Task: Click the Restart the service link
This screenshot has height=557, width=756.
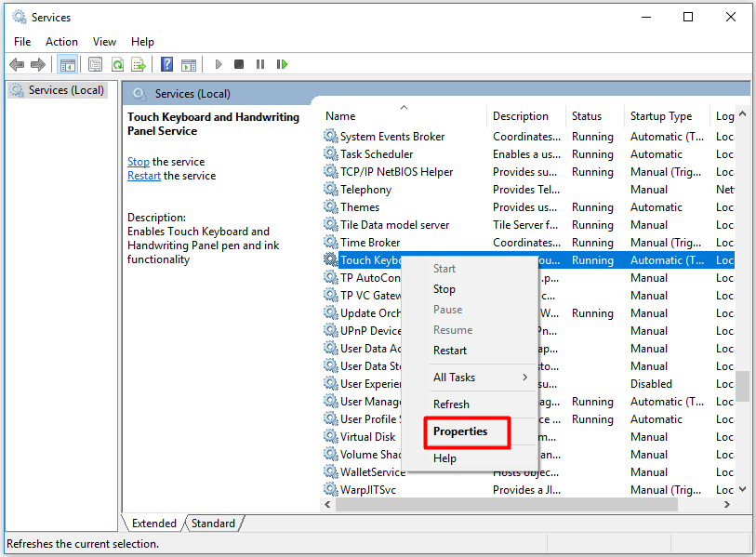Action: click(x=144, y=176)
